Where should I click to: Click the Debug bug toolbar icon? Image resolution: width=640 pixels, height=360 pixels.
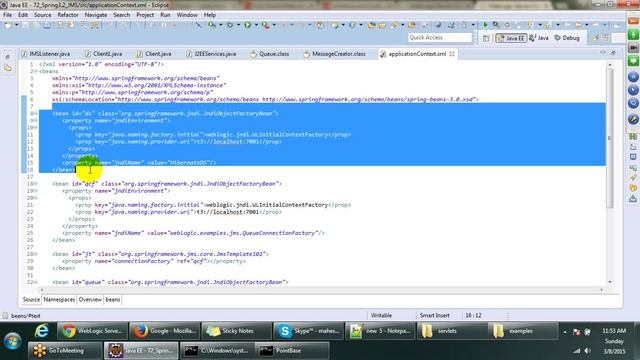click(230, 25)
